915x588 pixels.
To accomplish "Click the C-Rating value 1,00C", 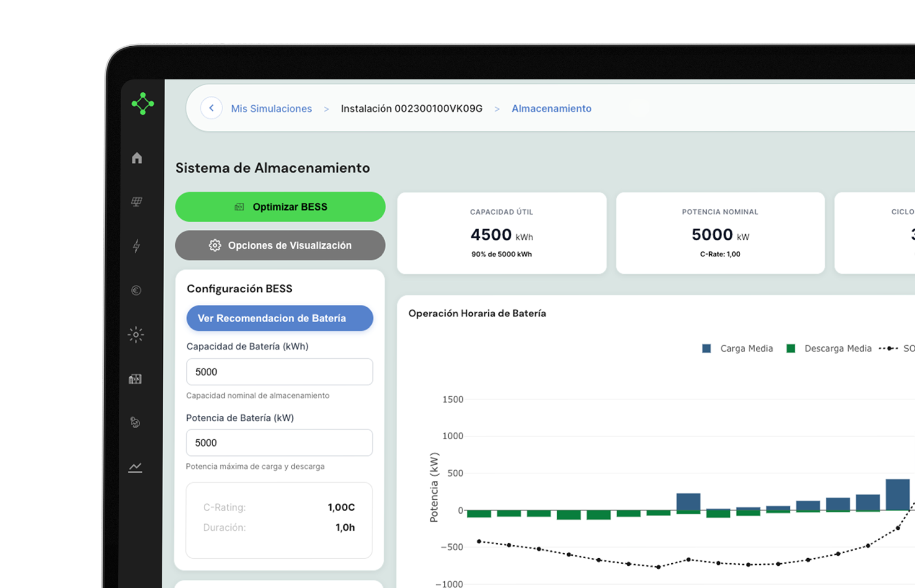I will (x=341, y=507).
